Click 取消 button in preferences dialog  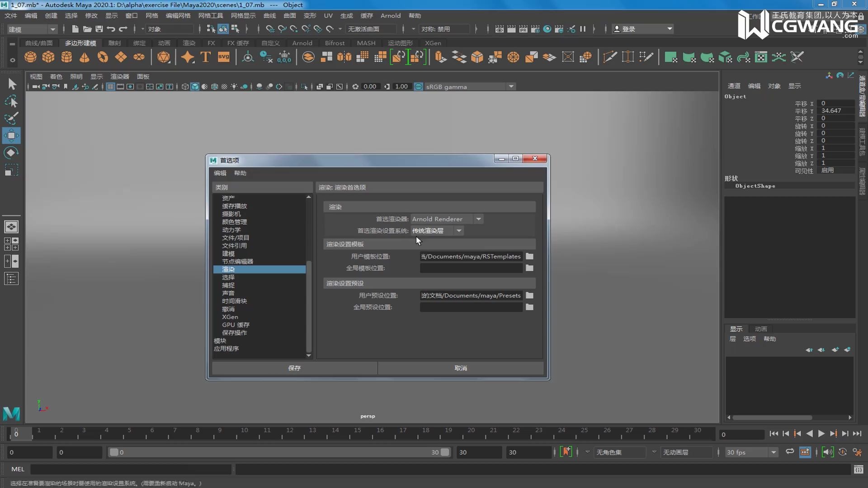(461, 368)
